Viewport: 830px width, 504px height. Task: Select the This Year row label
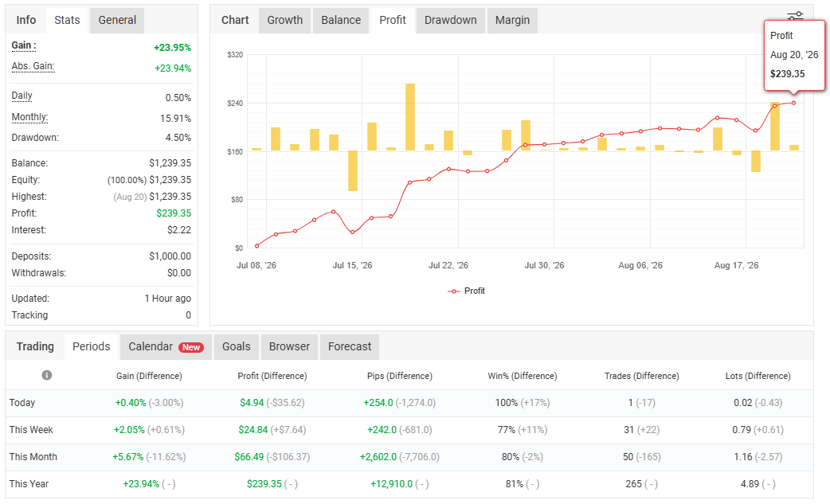click(29, 484)
